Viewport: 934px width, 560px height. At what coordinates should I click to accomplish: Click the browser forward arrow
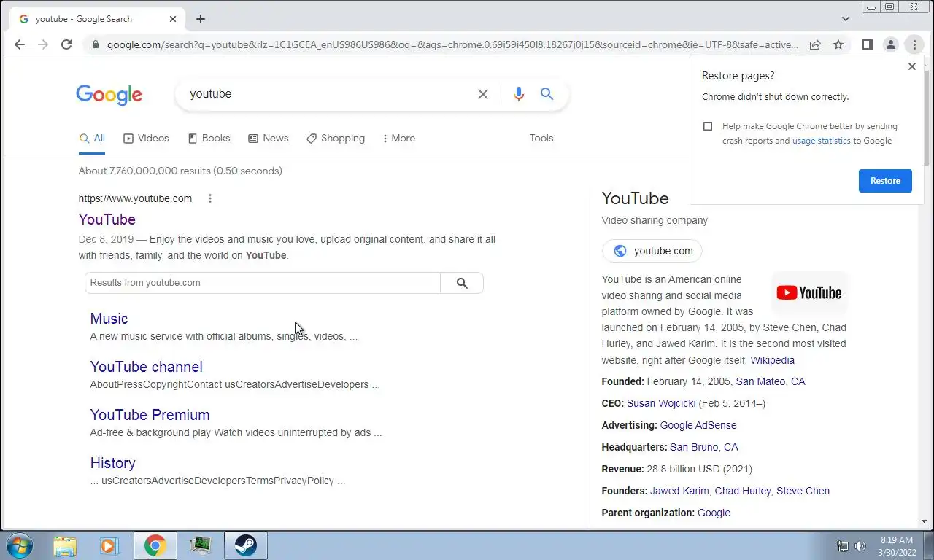click(43, 44)
